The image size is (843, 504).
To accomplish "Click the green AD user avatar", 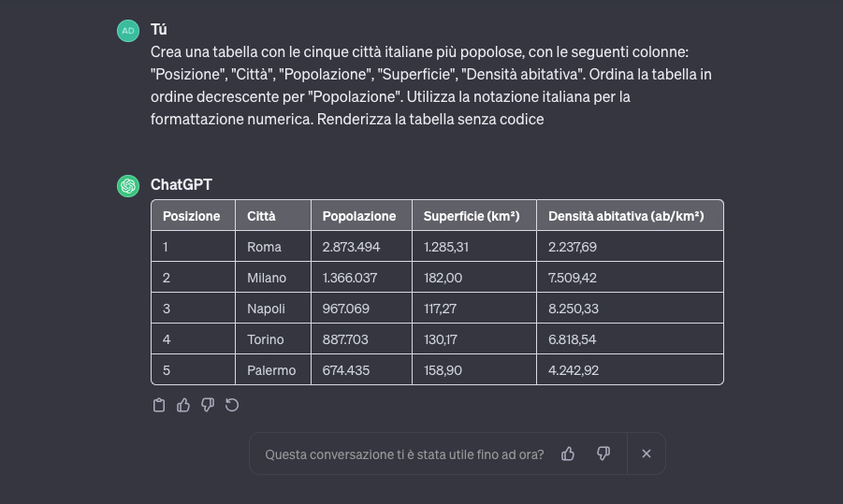I will coord(128,31).
